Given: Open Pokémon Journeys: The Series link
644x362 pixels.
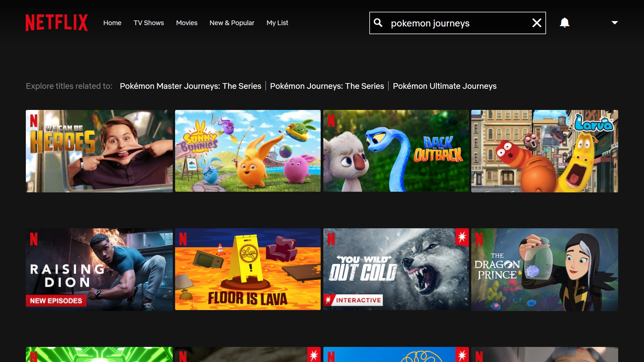Looking at the screenshot, I should pyautogui.click(x=327, y=86).
